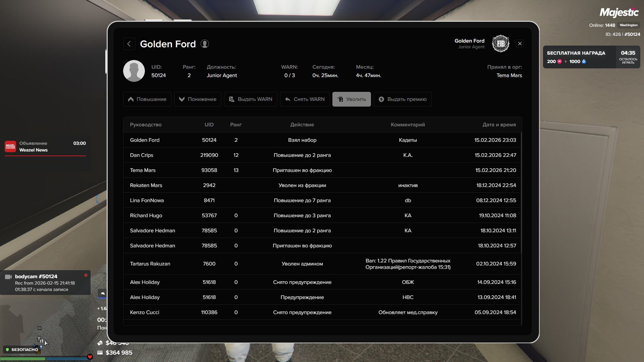Screen dimensions: 644x362
Task: Click the Tartarus Rakuzan ban comment
Action: (x=408, y=264)
